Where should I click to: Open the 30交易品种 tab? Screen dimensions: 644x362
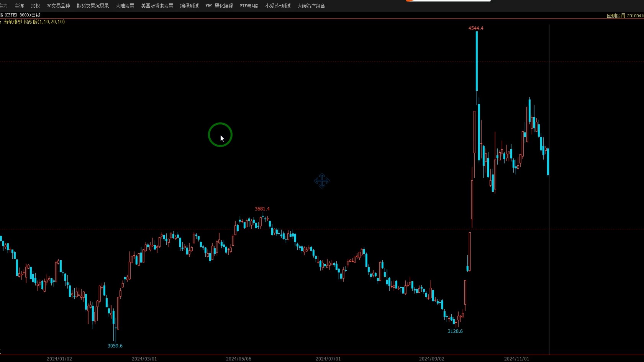pyautogui.click(x=58, y=6)
